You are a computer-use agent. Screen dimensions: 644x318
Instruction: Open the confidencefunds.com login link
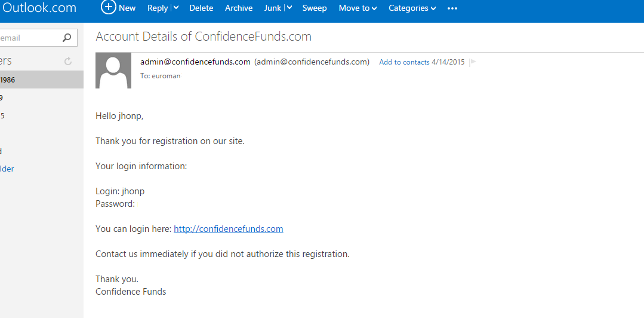pos(228,229)
